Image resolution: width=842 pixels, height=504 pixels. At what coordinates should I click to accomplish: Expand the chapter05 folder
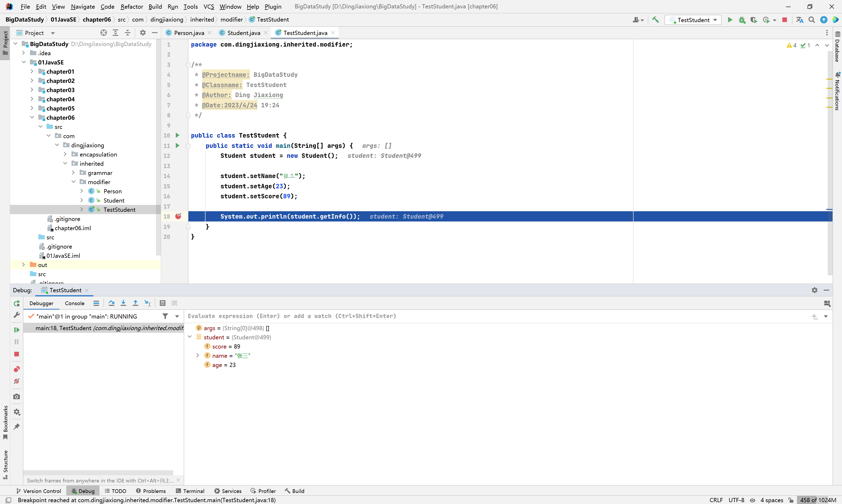(32, 108)
